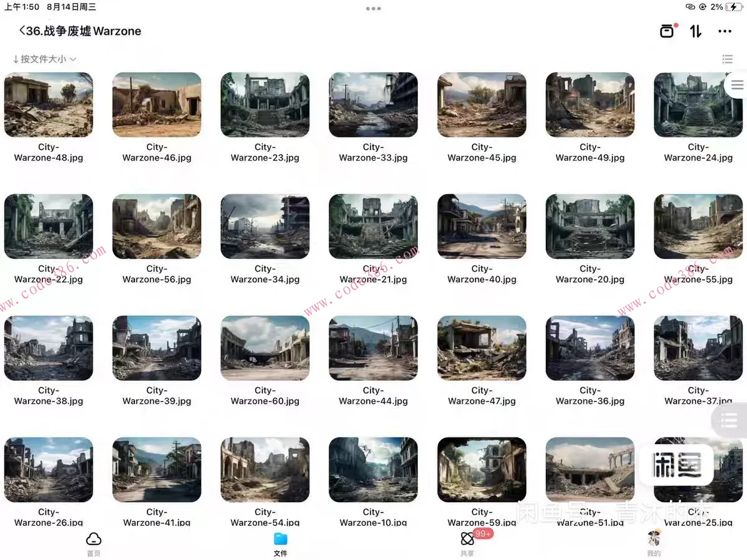Open City-Warzone-23.jpg thumbnail
Viewport: 747px width, 560px height.
265,105
